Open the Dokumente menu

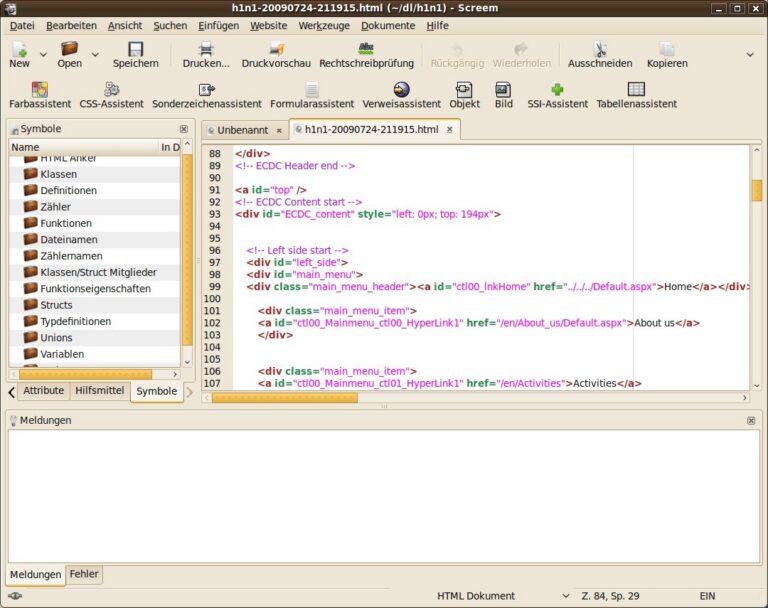click(x=388, y=25)
